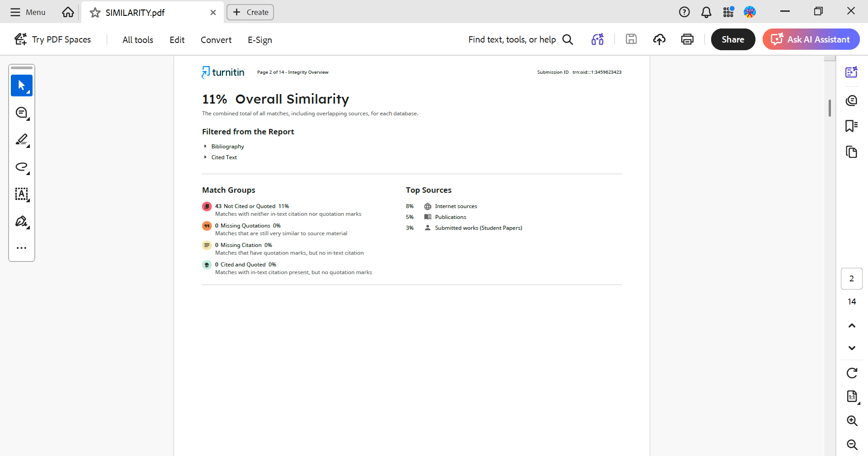
Task: Go to the next page arrow
Action: pos(852,348)
